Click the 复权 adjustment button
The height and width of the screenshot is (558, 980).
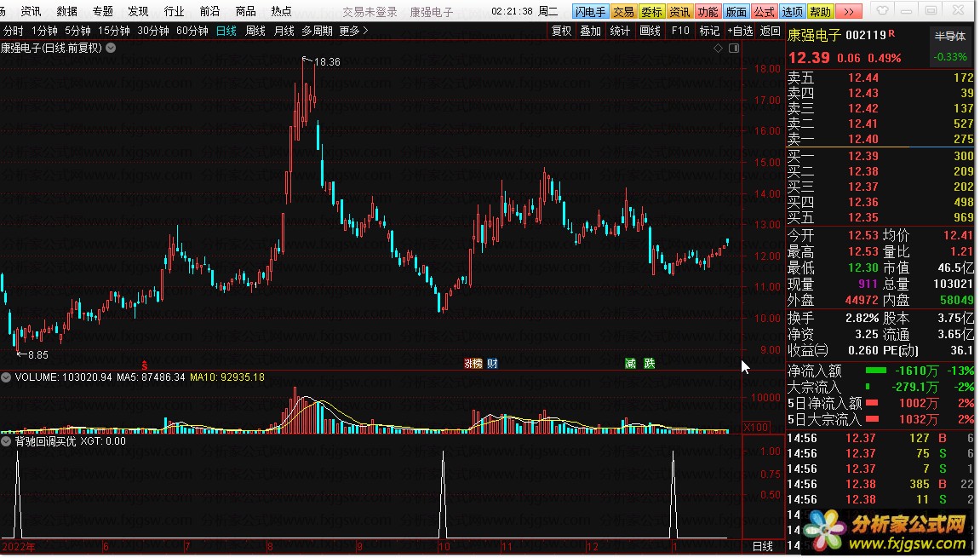[x=561, y=31]
